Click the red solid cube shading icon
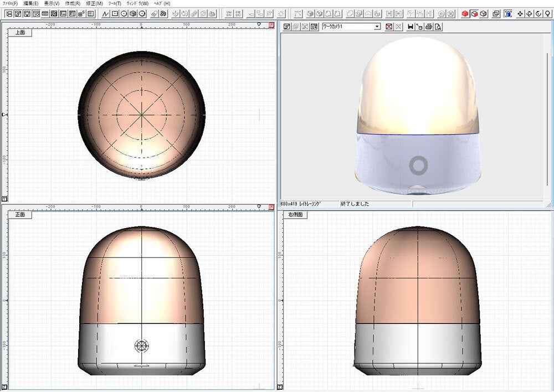554x392 pixels. click(x=465, y=13)
